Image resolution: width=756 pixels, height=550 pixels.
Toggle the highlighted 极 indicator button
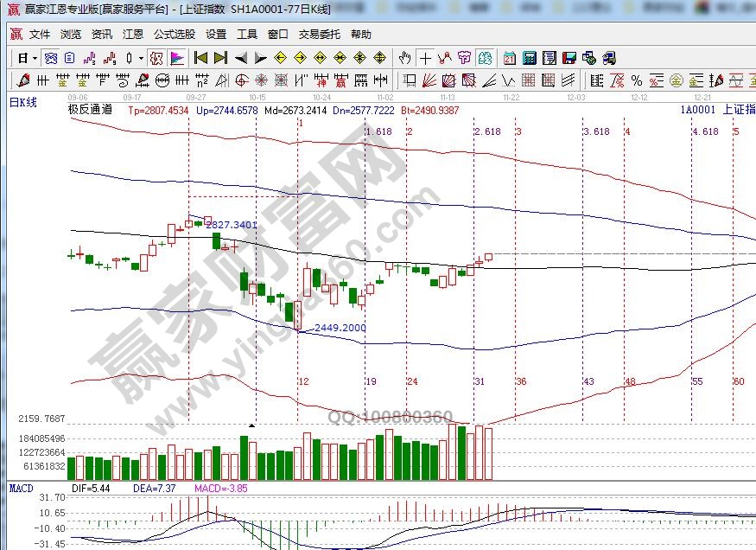pos(156,58)
